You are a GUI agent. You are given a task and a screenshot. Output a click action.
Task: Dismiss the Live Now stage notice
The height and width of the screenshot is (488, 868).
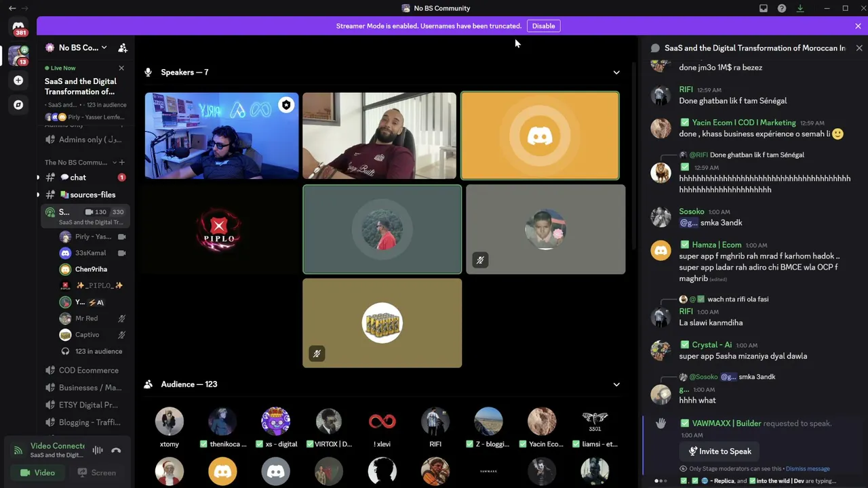121,68
